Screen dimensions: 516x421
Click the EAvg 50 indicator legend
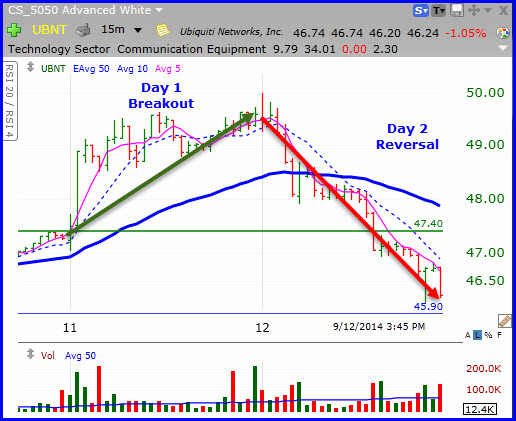coord(91,69)
